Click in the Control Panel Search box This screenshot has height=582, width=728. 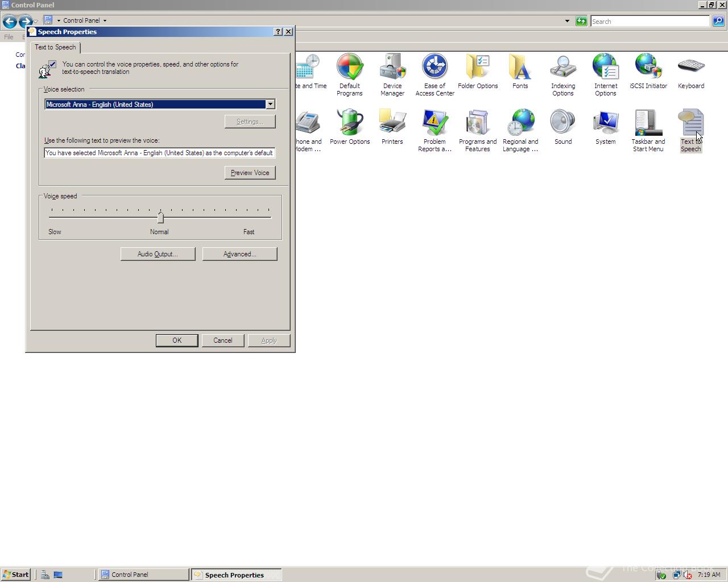650,21
